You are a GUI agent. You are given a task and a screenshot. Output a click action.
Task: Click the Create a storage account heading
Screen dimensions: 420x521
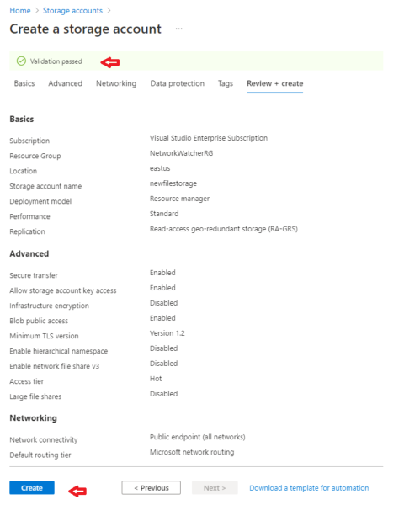(x=85, y=29)
